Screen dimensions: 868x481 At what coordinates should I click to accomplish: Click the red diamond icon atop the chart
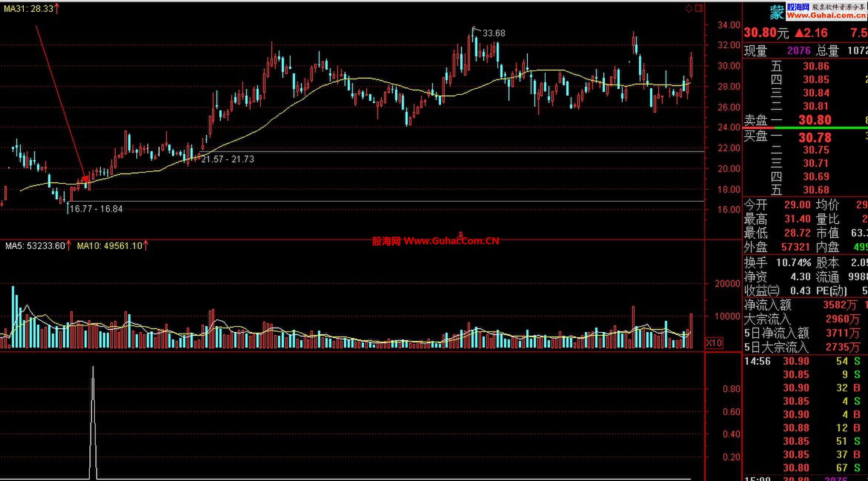coord(689,9)
